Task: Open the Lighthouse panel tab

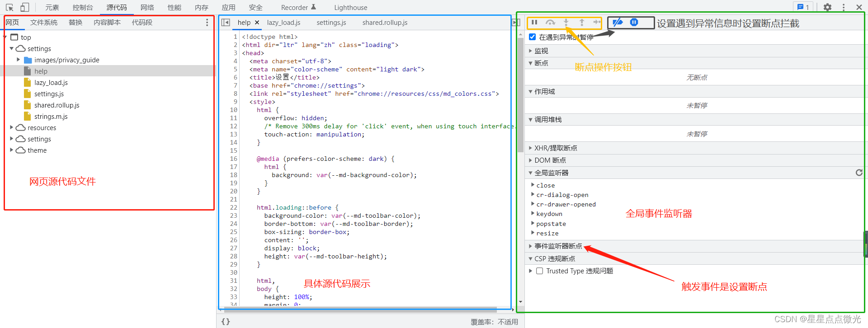Action: (x=351, y=8)
